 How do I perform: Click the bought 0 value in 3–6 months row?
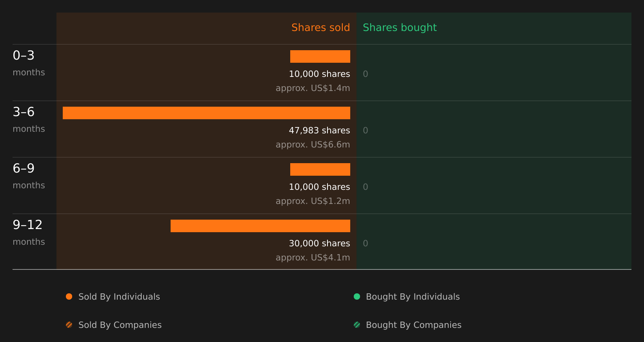[366, 130]
